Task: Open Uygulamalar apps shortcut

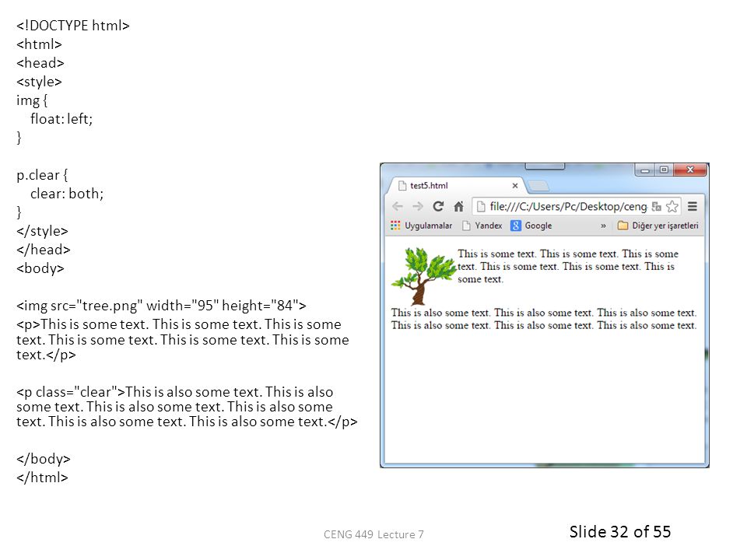Action: click(x=421, y=226)
